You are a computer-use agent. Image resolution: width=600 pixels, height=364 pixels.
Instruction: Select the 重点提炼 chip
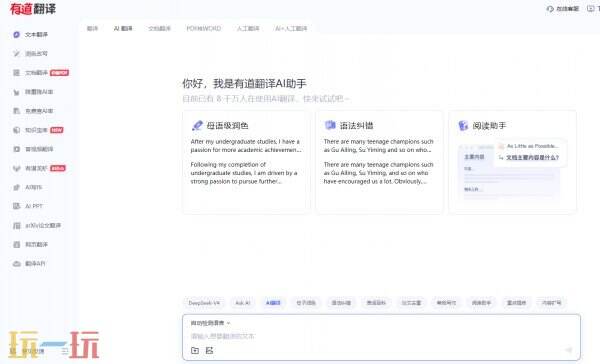pos(516,303)
